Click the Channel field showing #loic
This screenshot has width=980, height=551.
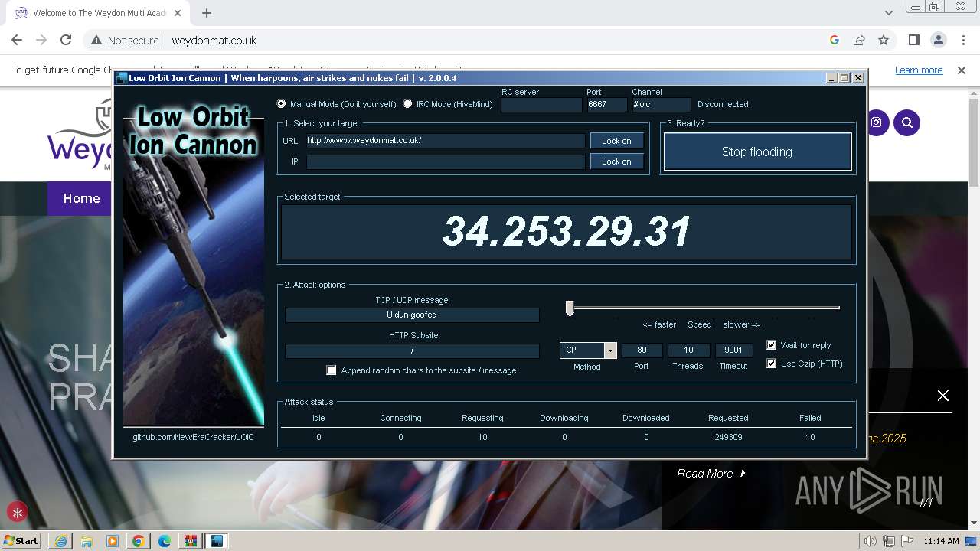[x=661, y=105]
